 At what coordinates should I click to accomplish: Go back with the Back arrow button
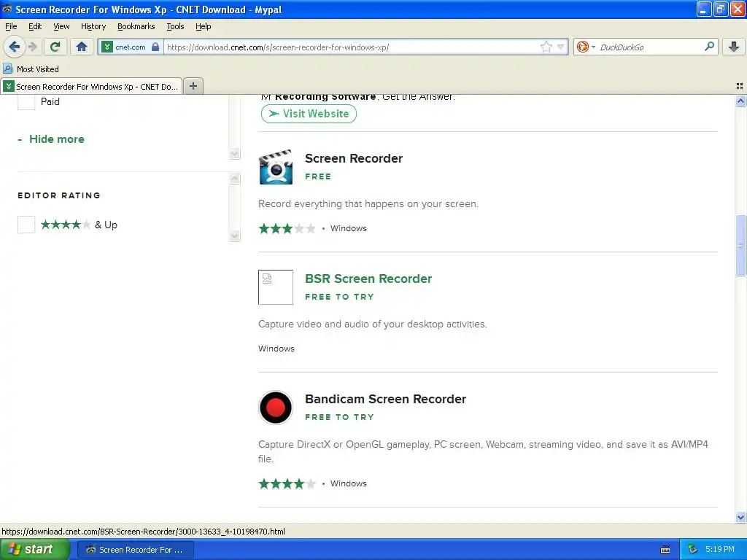point(15,47)
